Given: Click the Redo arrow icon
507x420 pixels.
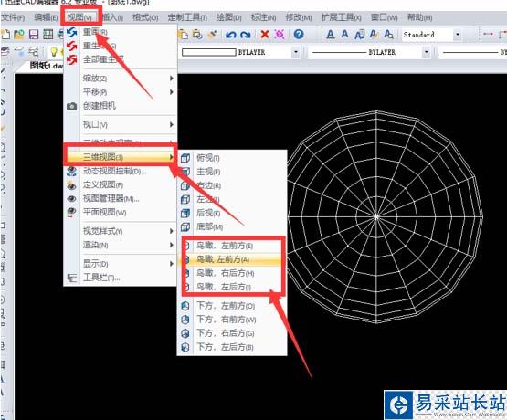Looking at the screenshot, I should (246, 35).
